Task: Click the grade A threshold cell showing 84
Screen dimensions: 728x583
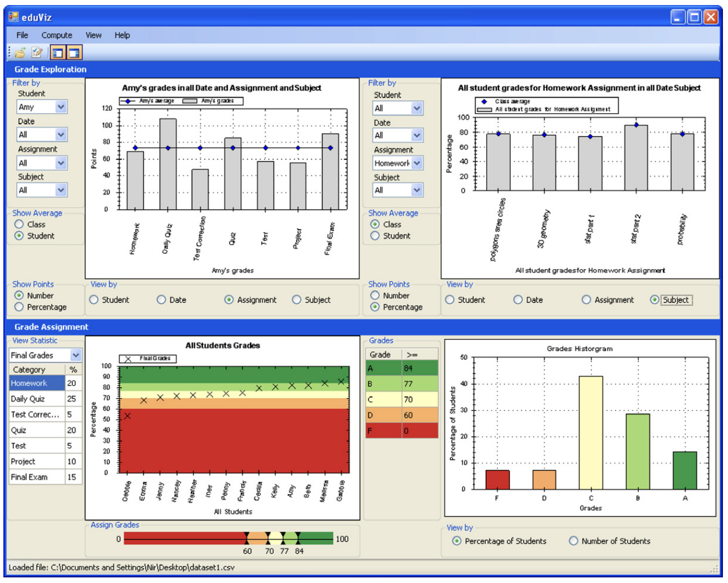Action: (419, 368)
